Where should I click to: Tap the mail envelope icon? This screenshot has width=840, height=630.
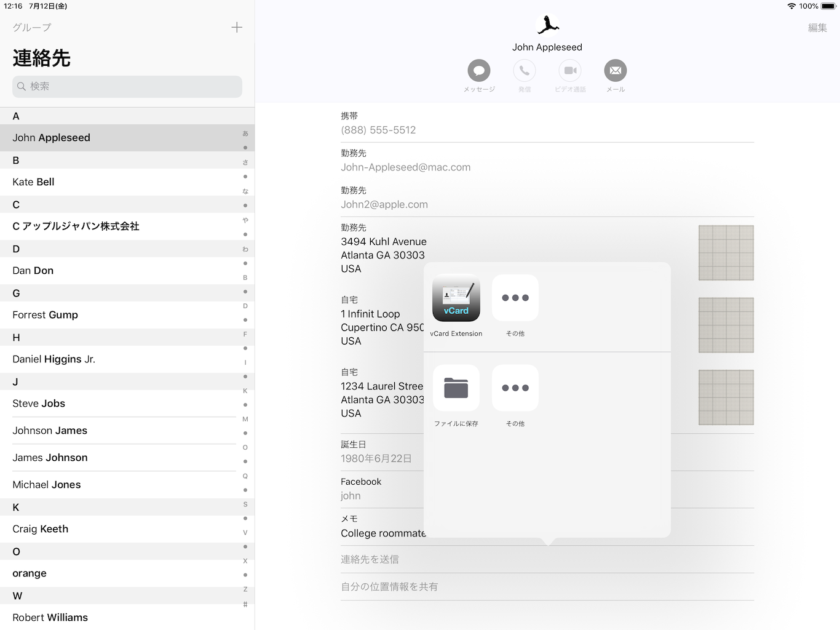click(x=615, y=71)
